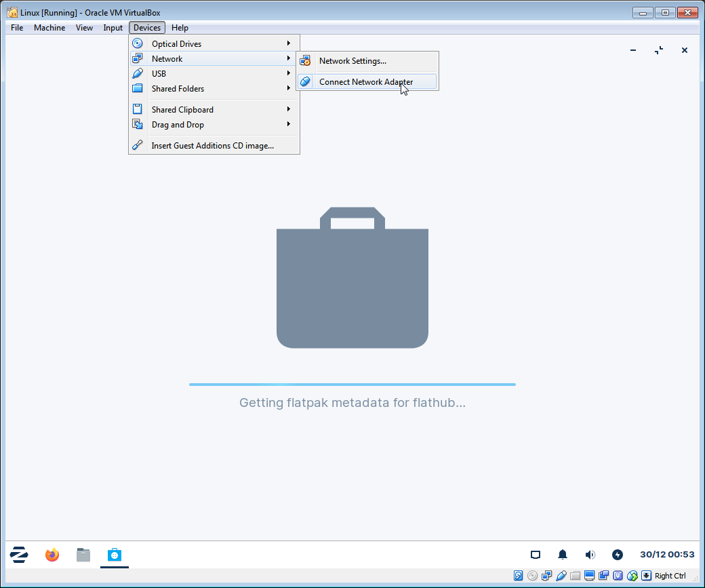Toggle Connect Network Adapter
705x588 pixels.
click(x=367, y=81)
